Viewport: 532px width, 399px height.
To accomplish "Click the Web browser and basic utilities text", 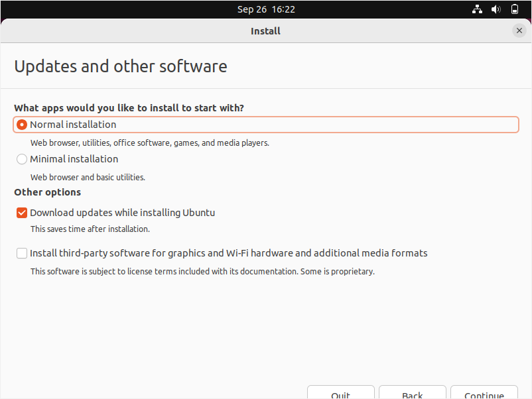I will pyautogui.click(x=88, y=177).
